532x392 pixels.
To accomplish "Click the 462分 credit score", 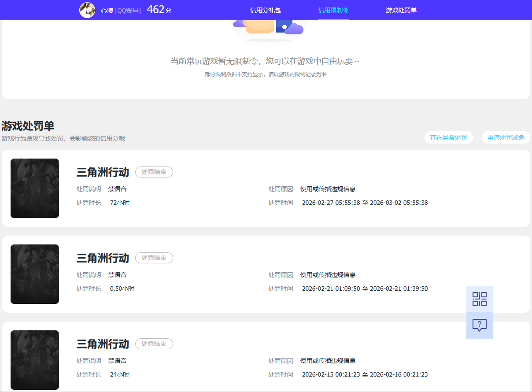I will 159,10.
